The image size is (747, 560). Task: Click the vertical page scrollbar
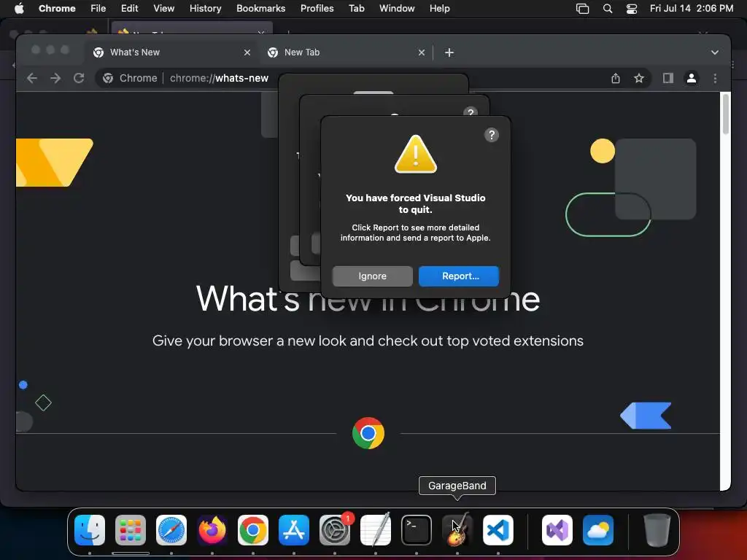[x=726, y=114]
